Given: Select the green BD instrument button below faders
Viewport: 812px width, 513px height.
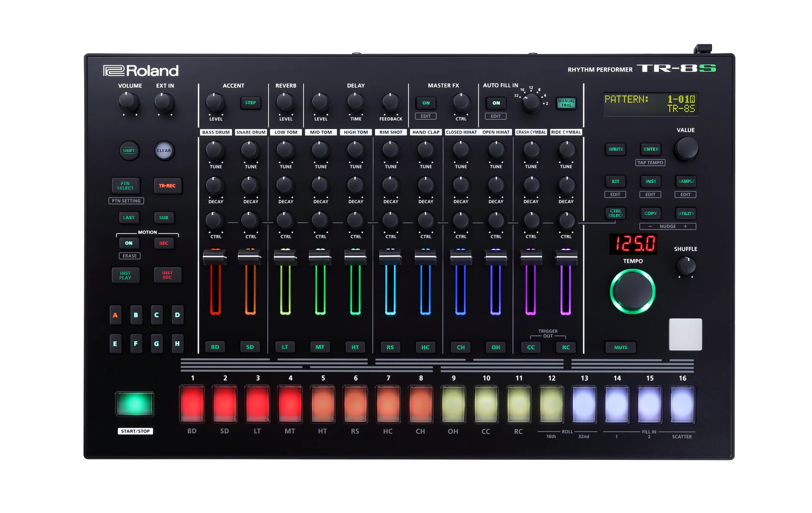Looking at the screenshot, I should [215, 347].
